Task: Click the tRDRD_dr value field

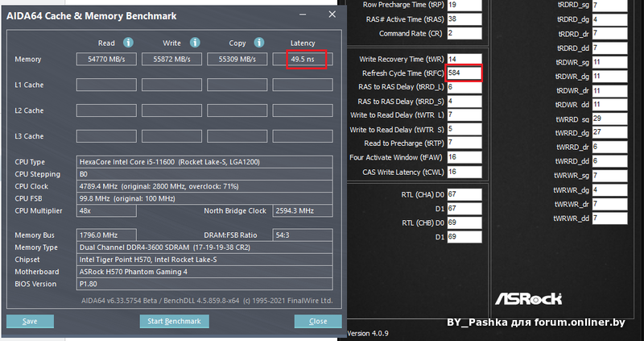Action: click(x=609, y=34)
